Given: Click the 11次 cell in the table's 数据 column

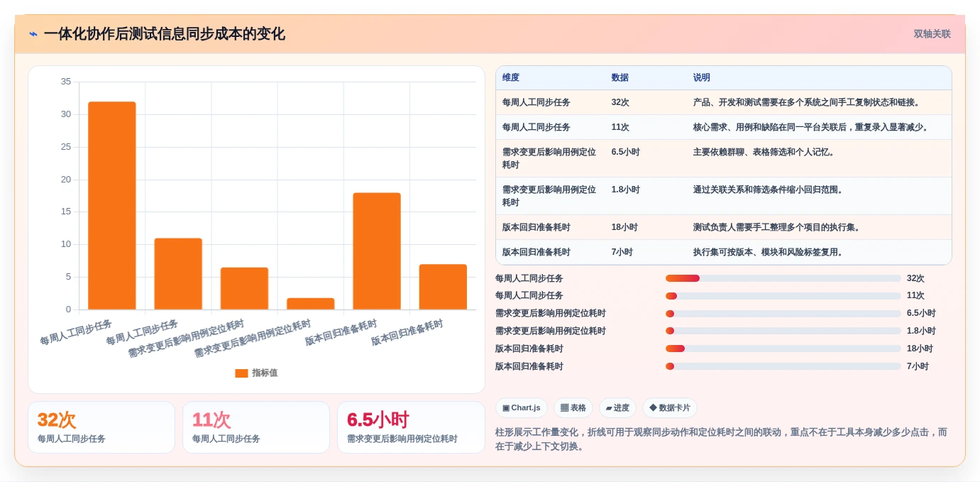Looking at the screenshot, I should pos(620,127).
